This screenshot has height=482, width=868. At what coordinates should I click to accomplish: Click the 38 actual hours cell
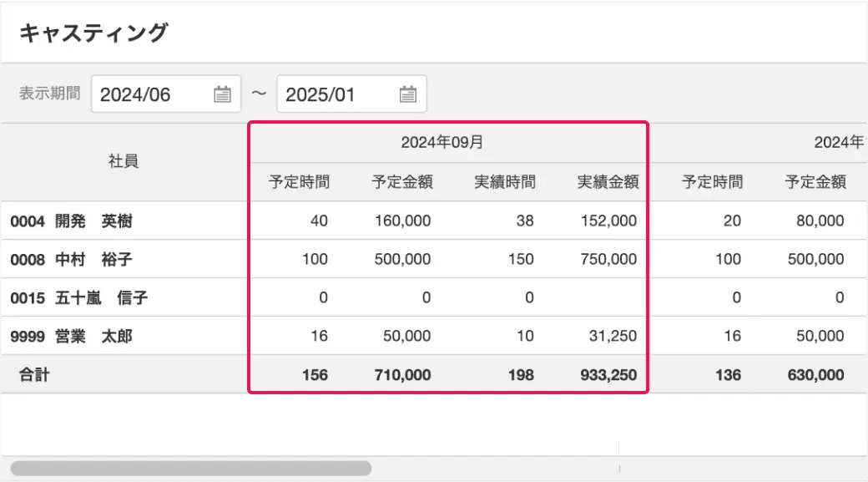tap(525, 221)
